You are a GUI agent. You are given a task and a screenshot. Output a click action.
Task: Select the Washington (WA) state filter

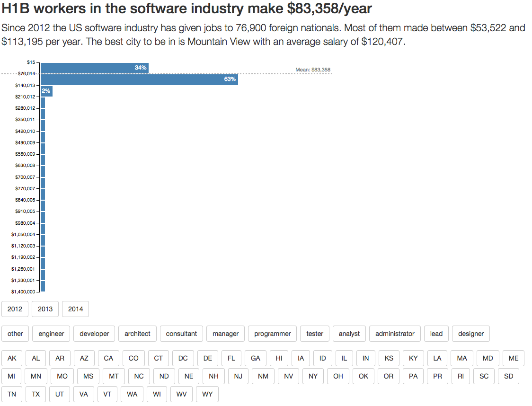(132, 394)
